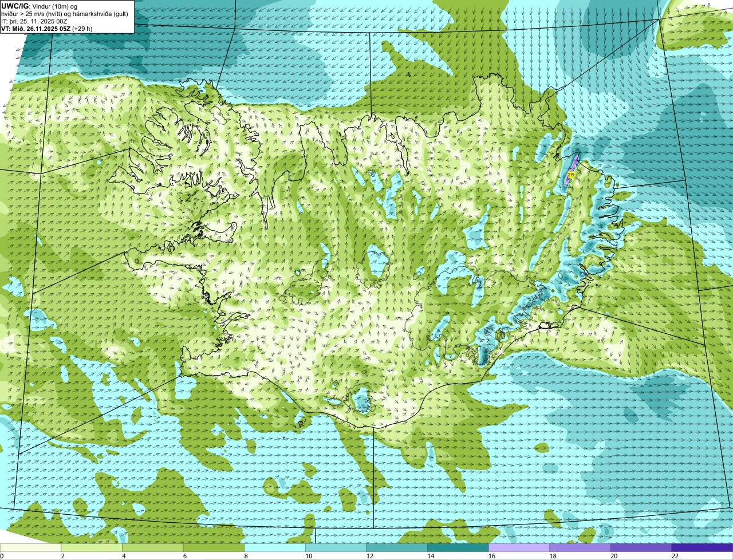Viewport: 733px width, 560px height.
Task: Click the 4–6 m/s legend swatch
Action: pyautogui.click(x=152, y=547)
